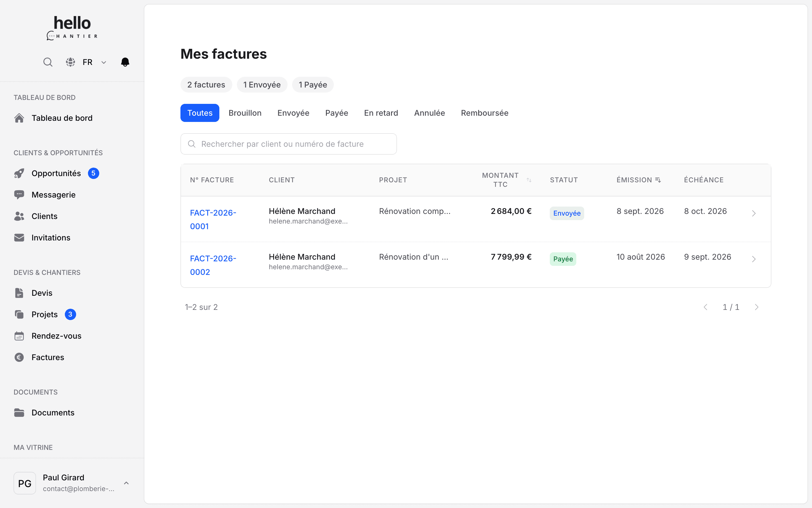The image size is (812, 508).
Task: Show the Annulée invoices tab
Action: tap(429, 113)
